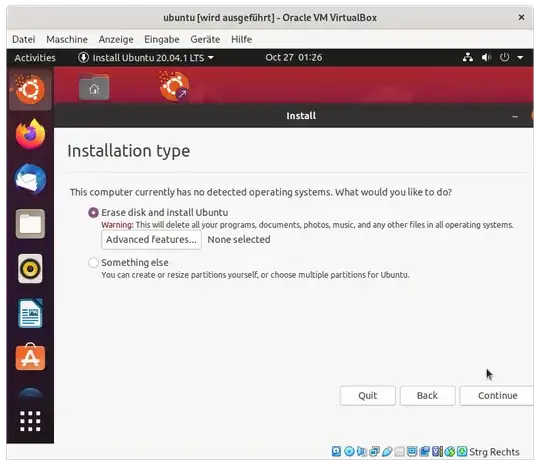Click the None selected text

[x=239, y=239]
